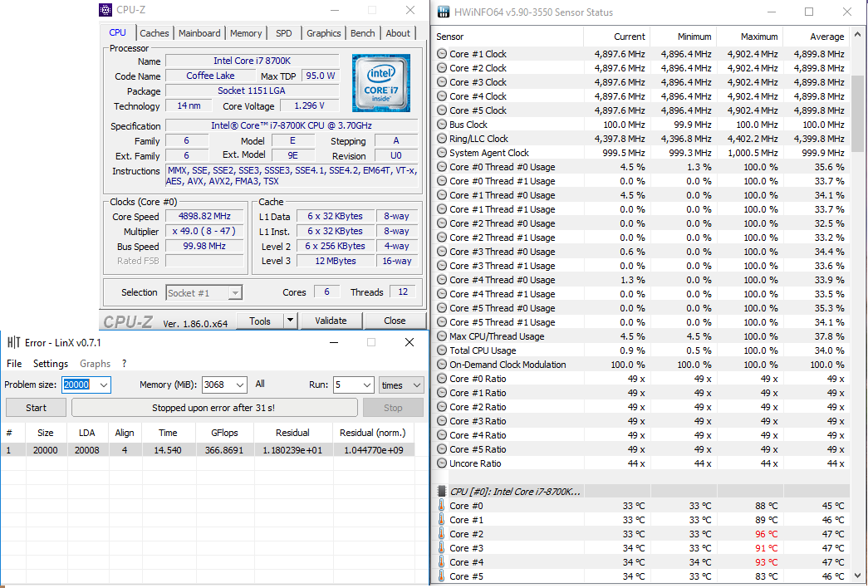Switch to the Graphics tab in CPU-Z
This screenshot has height=588, width=868.
click(324, 33)
